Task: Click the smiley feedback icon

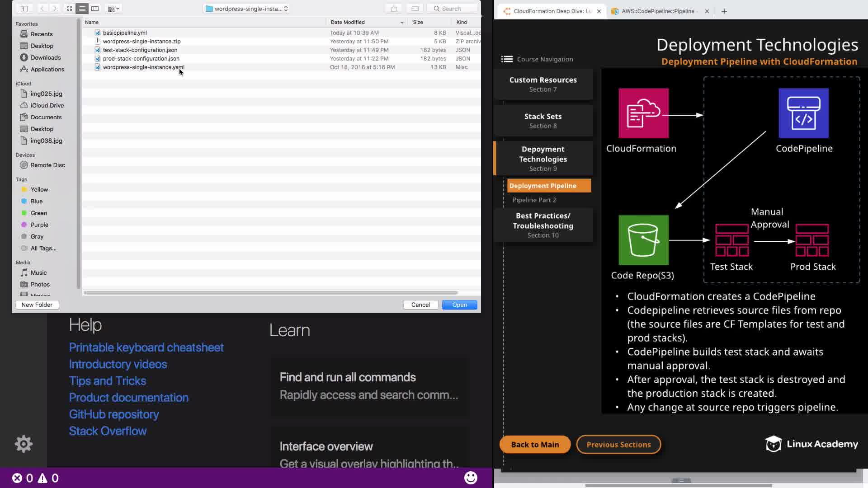Action: pos(471,478)
